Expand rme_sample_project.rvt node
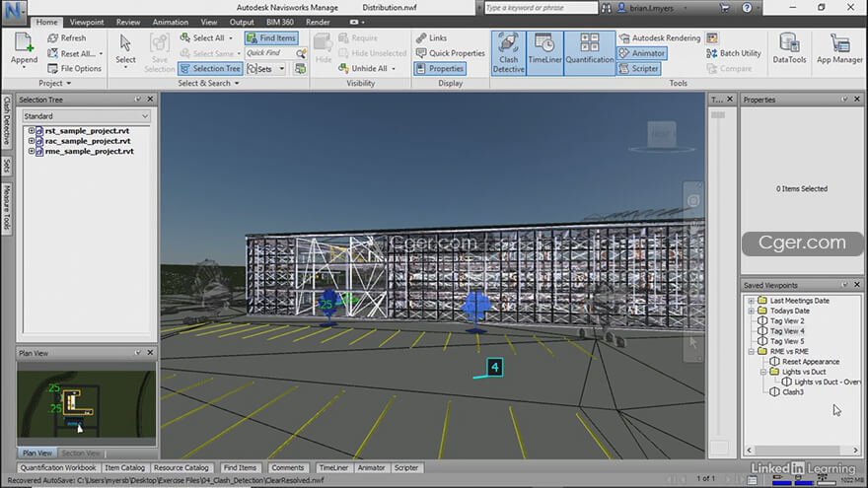The height and width of the screenshot is (488, 868). (32, 151)
